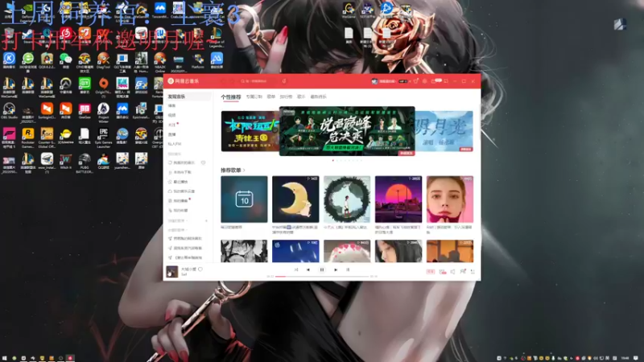Click the playback progress bar
Viewport: 644px width, 362px height.
click(322, 277)
